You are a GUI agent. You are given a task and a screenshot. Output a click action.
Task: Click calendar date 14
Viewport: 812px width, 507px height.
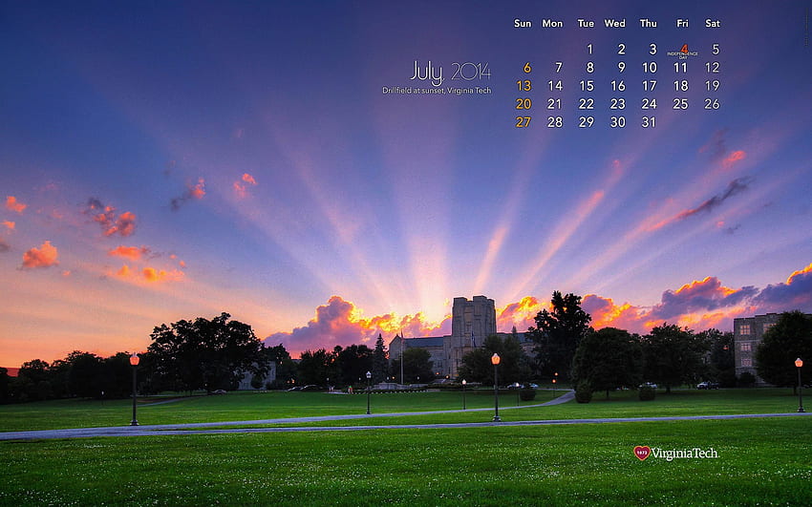point(555,86)
